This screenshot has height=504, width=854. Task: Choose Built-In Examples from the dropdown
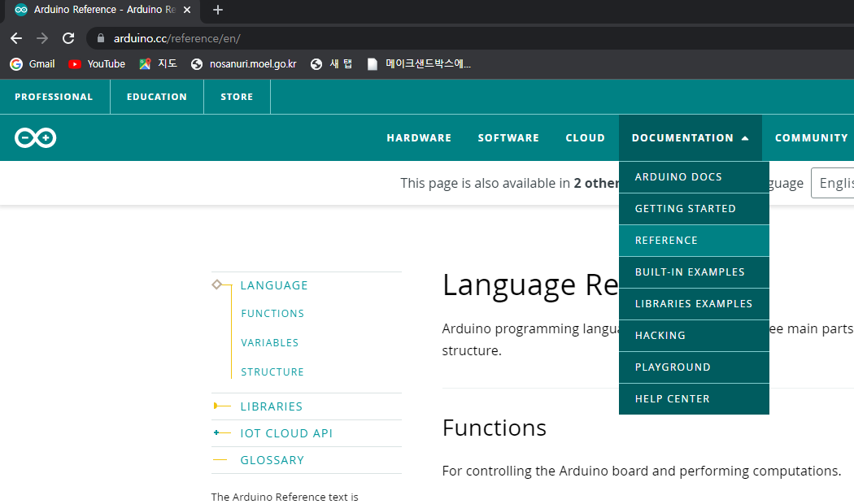tap(694, 272)
